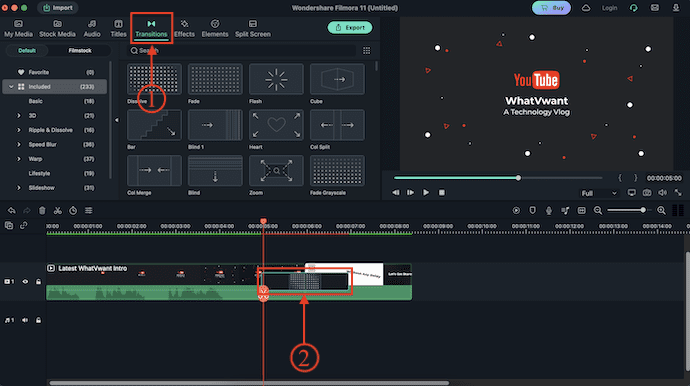Expand the Speed Blur category
This screenshot has width=690, height=386.
tap(18, 144)
